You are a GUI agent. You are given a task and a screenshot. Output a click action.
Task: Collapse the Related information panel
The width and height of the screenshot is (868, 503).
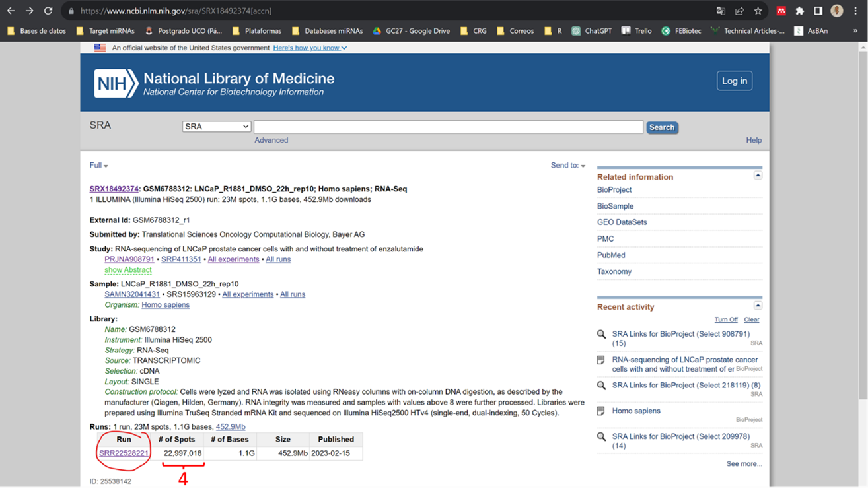point(758,176)
